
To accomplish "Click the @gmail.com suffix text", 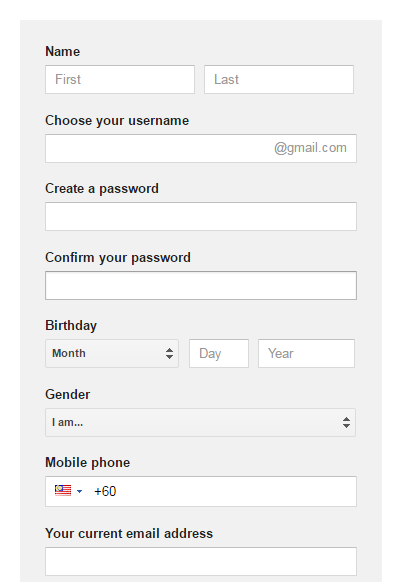I will tap(310, 148).
